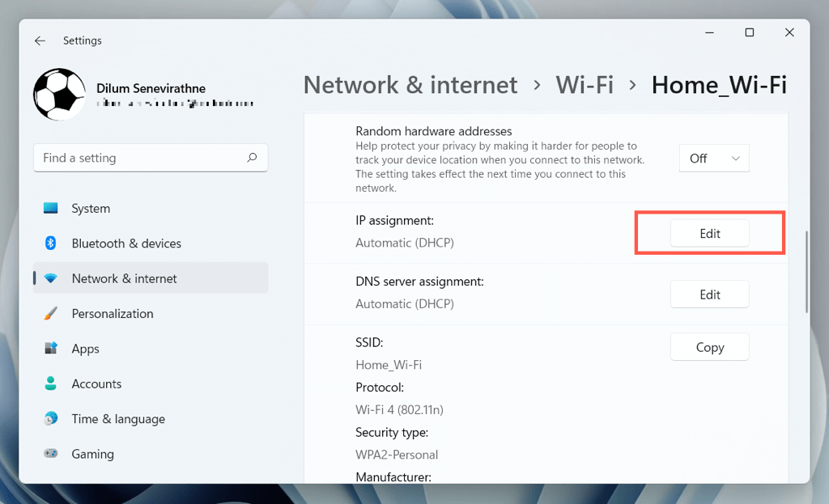Edit the IP assignment setting
The height and width of the screenshot is (504, 829).
709,234
